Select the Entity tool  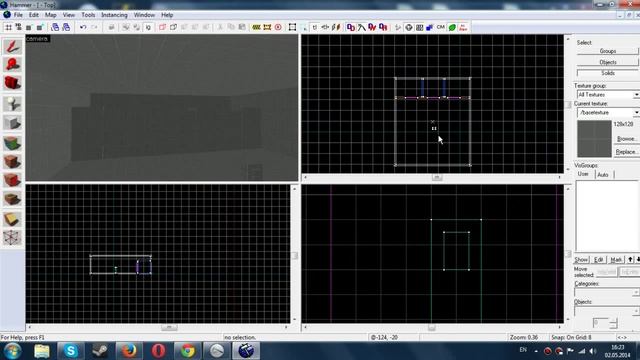(13, 104)
